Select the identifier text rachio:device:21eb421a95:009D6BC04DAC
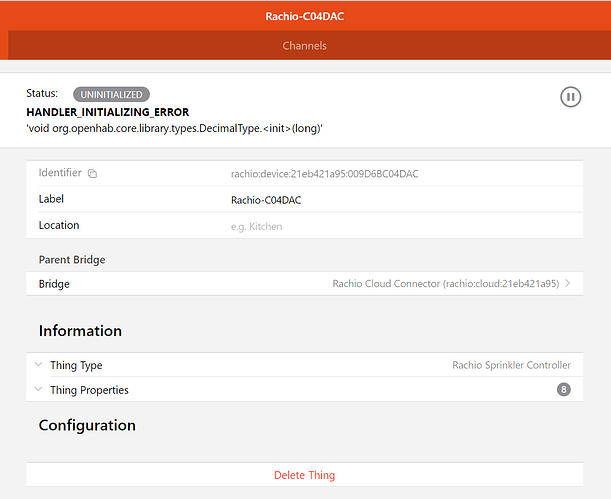 325,174
